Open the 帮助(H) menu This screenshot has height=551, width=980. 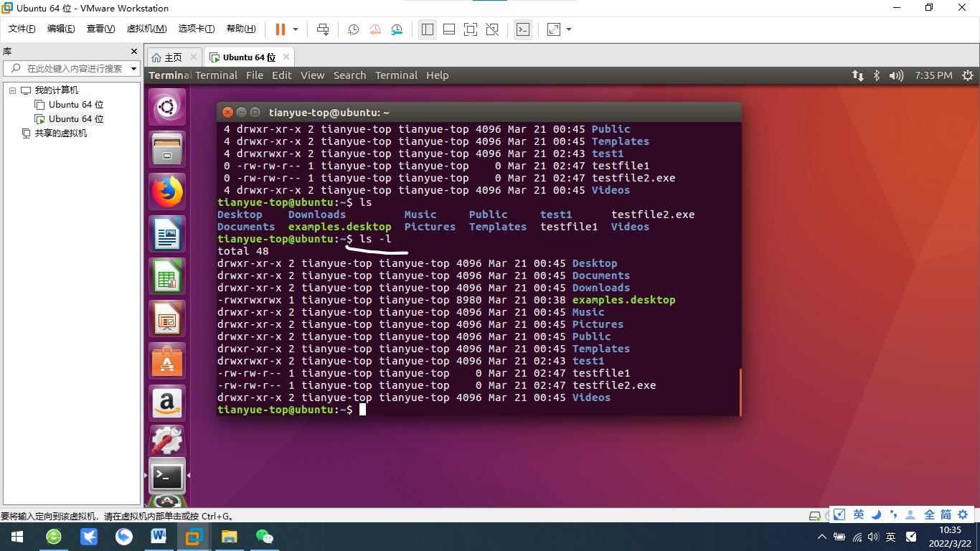point(241,29)
